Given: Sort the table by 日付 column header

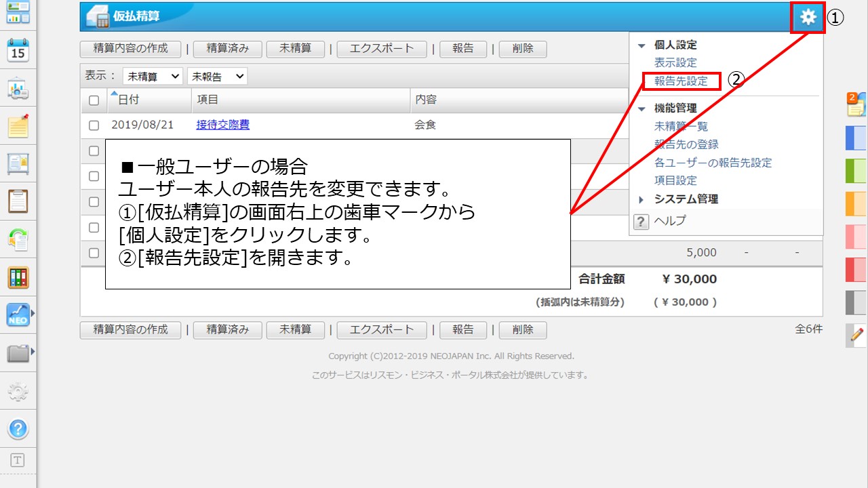Looking at the screenshot, I should point(128,100).
